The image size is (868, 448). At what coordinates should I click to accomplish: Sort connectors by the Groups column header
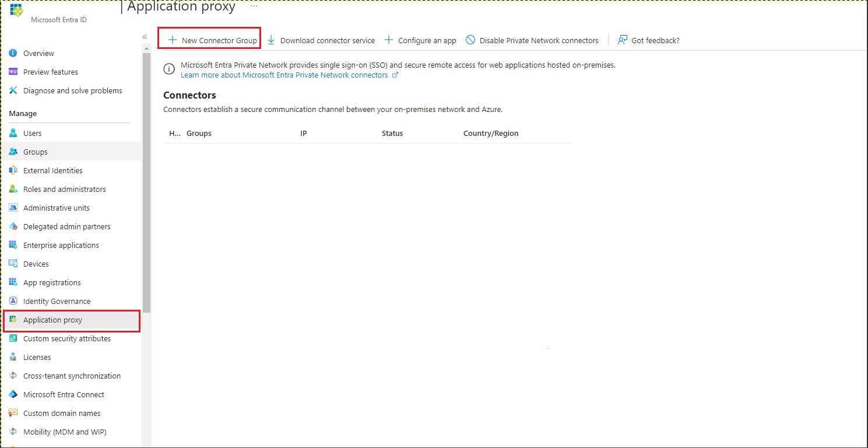[x=199, y=134]
